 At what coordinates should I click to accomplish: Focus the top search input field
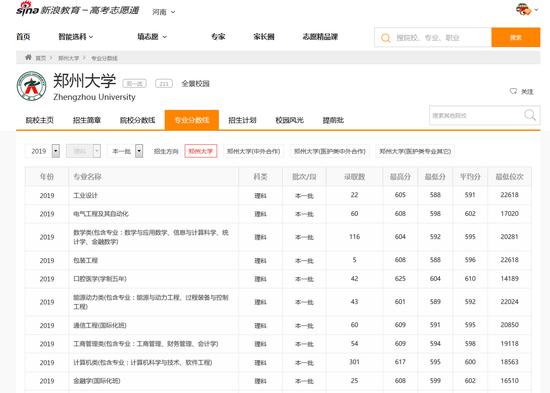(433, 37)
